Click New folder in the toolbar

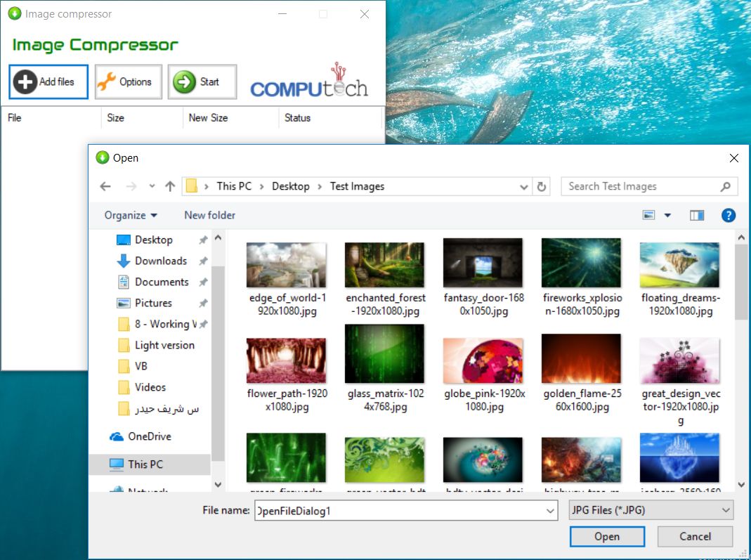pos(209,215)
